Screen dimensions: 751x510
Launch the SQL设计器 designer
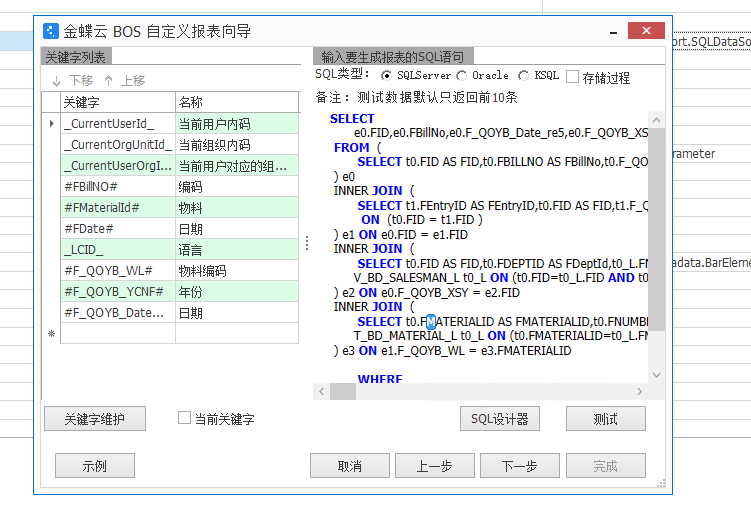pyautogui.click(x=499, y=419)
